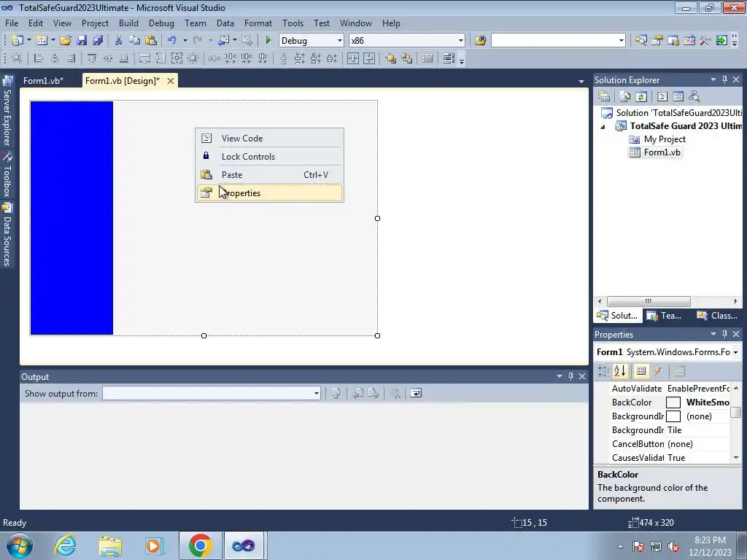Screen dimensions: 747x560
Task: Click the Add New Item toolbar icon
Action: point(42,41)
